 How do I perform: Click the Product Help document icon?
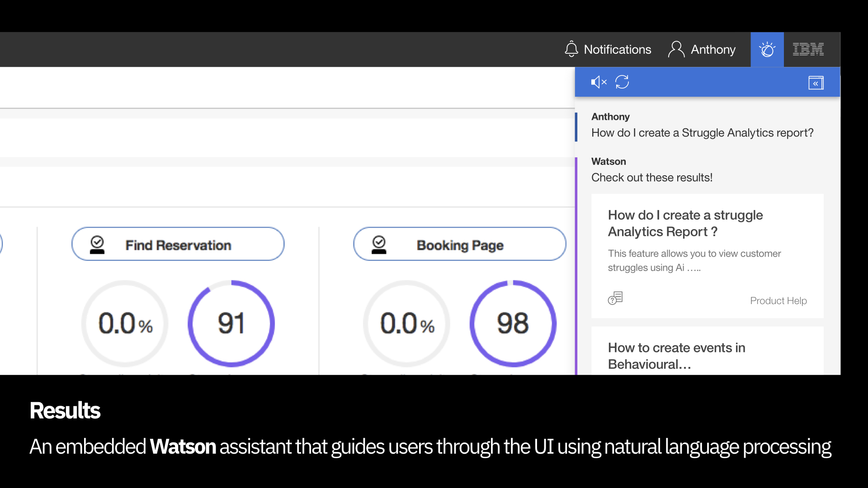point(615,298)
